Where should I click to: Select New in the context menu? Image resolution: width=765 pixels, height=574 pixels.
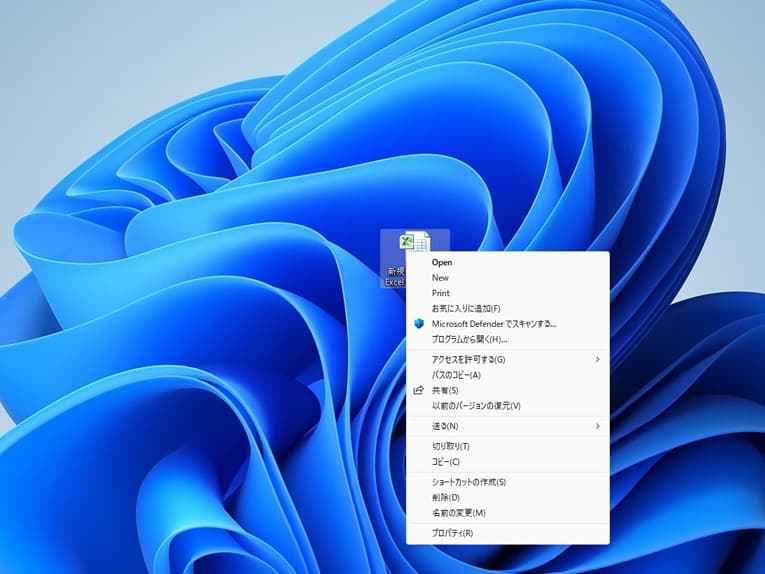click(x=440, y=278)
